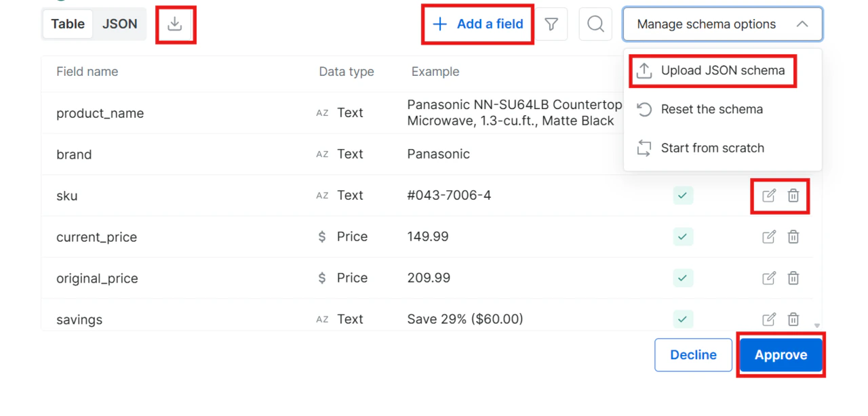This screenshot has width=868, height=416.
Task: Click the Add a field button
Action: pyautogui.click(x=478, y=24)
